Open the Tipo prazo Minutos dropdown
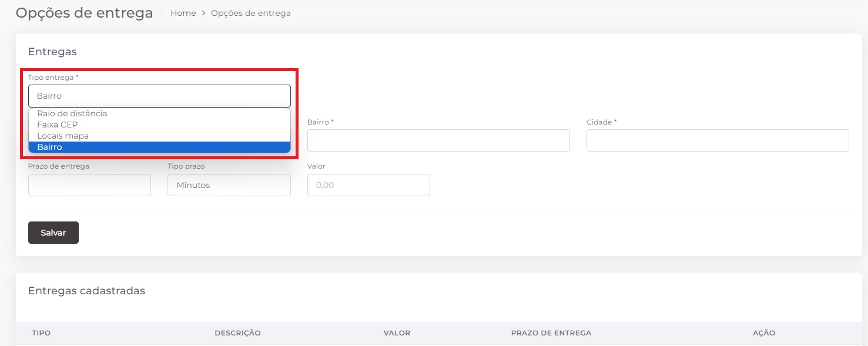The image size is (868, 346). pos(229,185)
